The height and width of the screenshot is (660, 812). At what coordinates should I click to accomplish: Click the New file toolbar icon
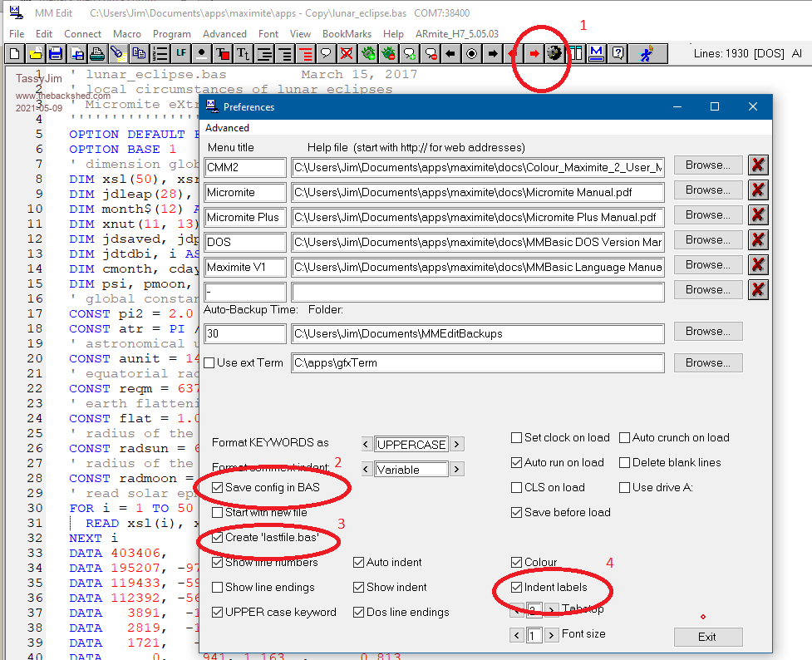pos(14,54)
